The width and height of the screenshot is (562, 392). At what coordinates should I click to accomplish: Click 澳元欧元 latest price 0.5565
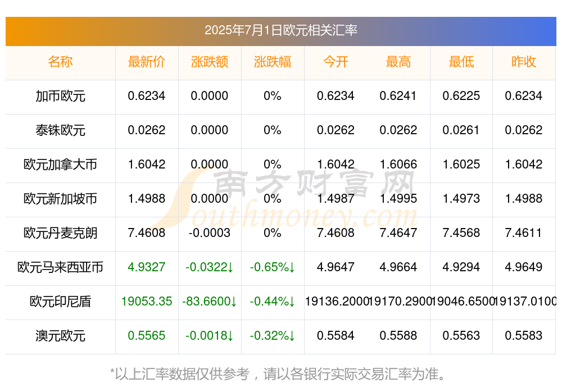pyautogui.click(x=147, y=336)
